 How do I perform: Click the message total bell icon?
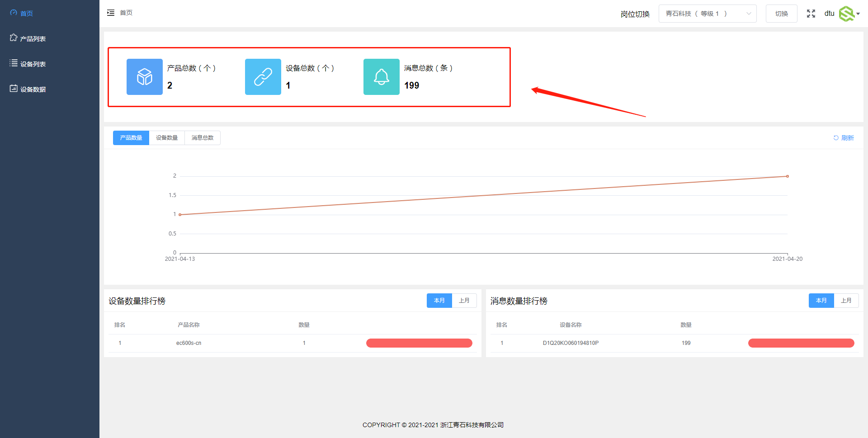click(x=381, y=77)
